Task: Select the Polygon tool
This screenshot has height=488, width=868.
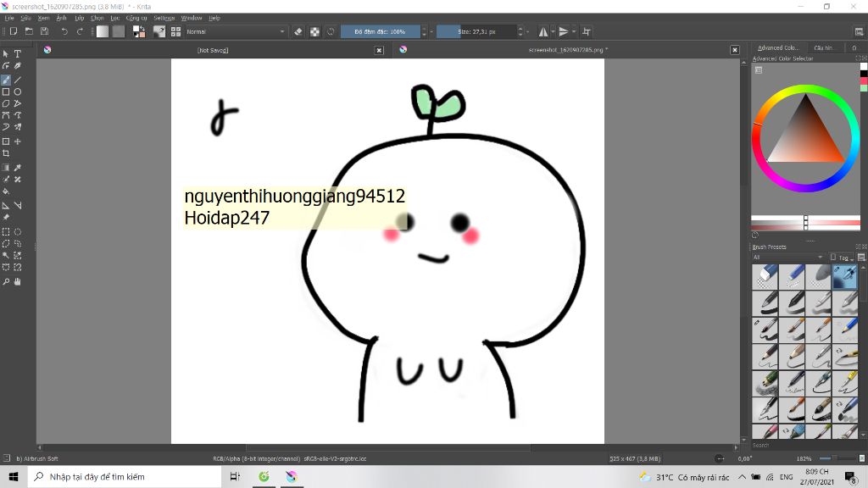Action: [6, 103]
